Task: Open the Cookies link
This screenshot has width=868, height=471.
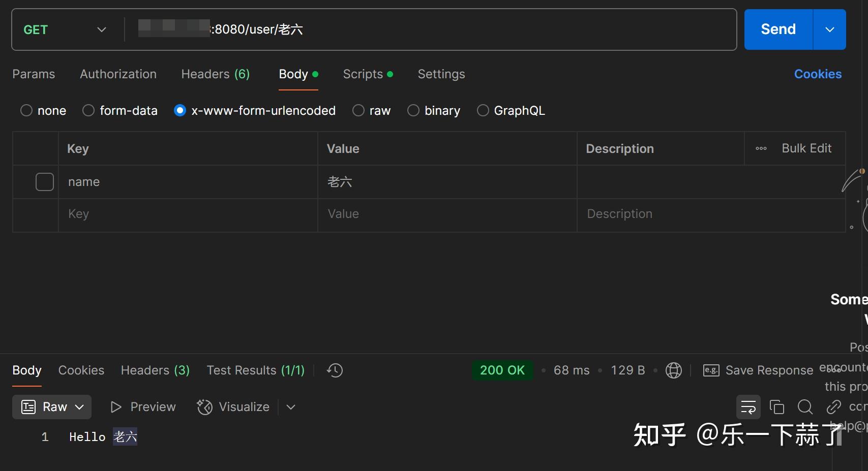Action: pyautogui.click(x=818, y=74)
